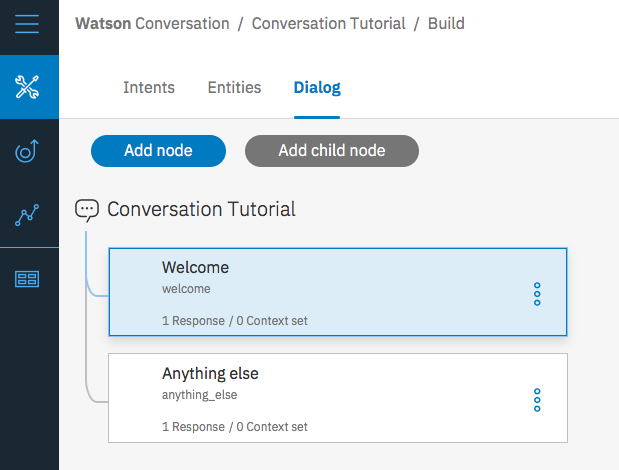Screen dimensions: 619x470
Task: Open the credentials panel sidebar icon
Action: click(28, 279)
